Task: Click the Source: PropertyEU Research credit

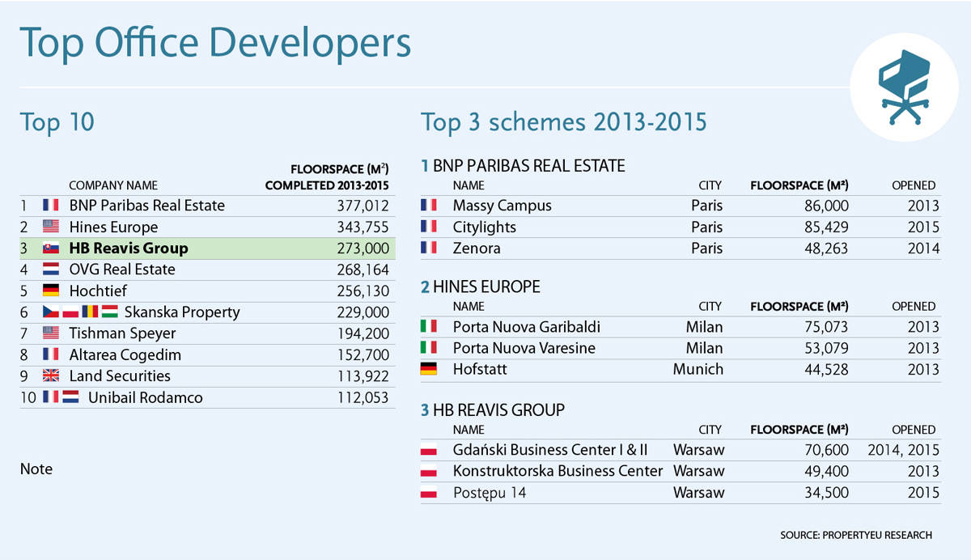Action: tap(856, 535)
